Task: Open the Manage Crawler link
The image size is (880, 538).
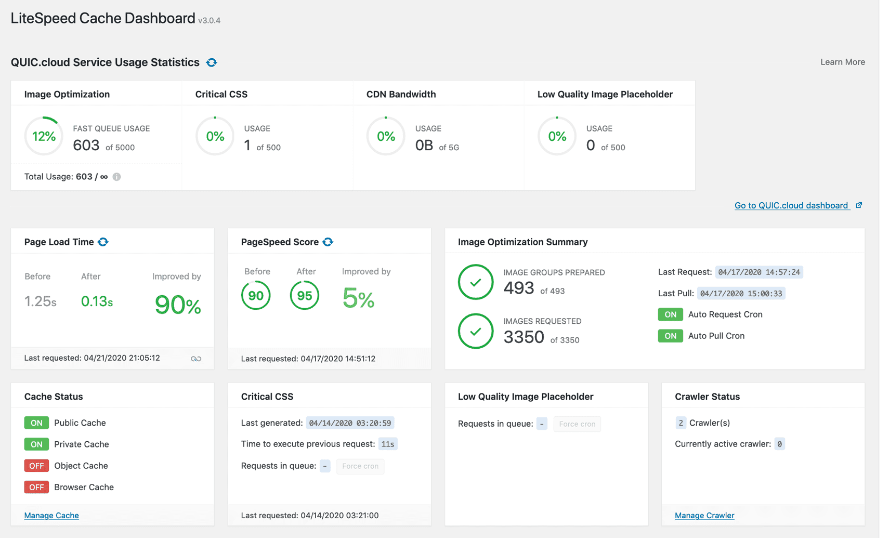Action: click(704, 515)
